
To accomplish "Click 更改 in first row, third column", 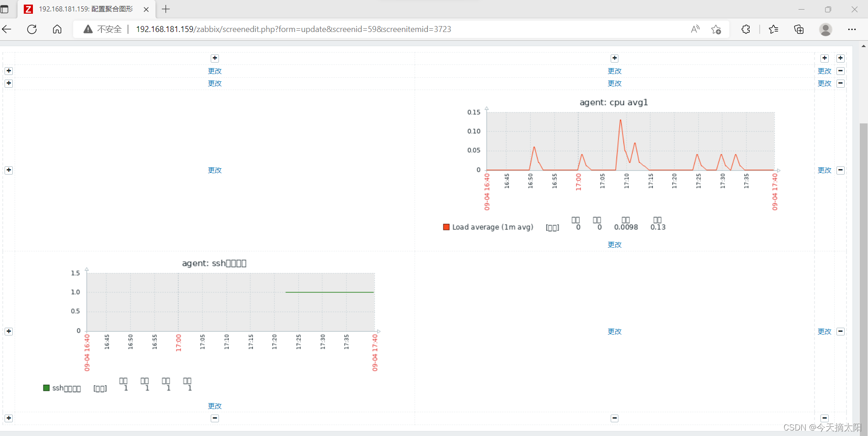I will (825, 71).
